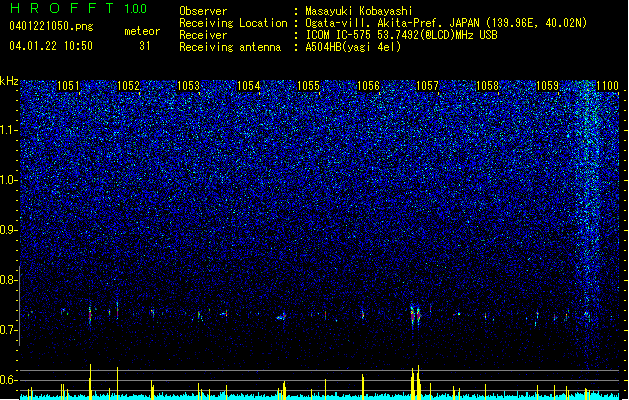The width and height of the screenshot is (629, 400).
Task: Click the 'Receiving Location' label
Action: point(233,23)
